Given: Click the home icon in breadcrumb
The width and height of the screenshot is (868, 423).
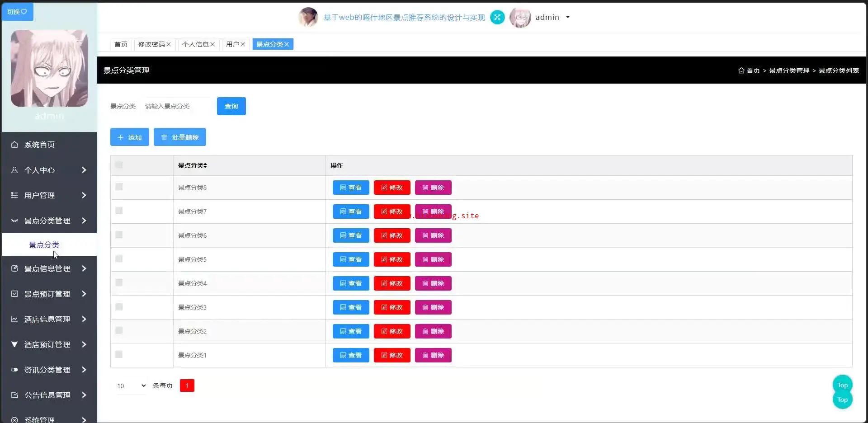Looking at the screenshot, I should (x=741, y=70).
